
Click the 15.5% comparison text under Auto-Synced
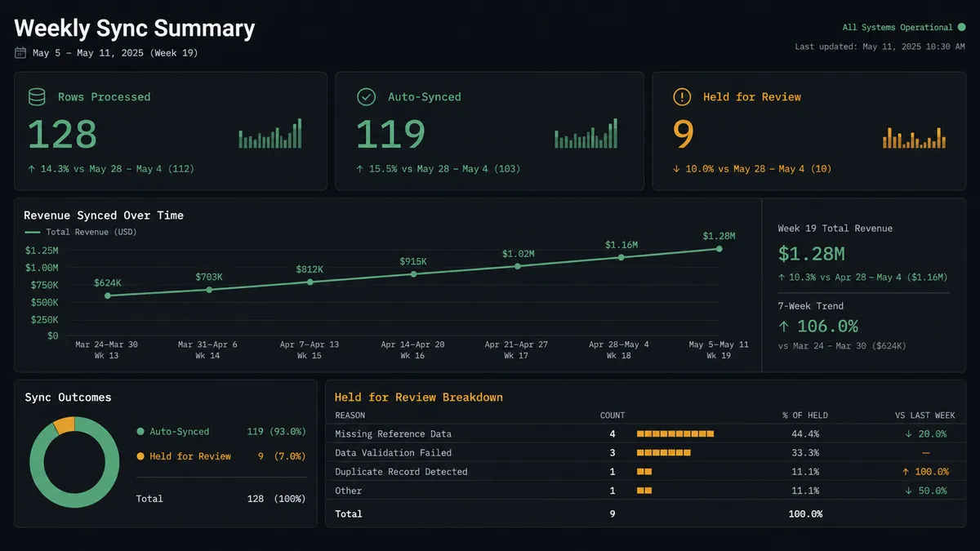click(438, 169)
